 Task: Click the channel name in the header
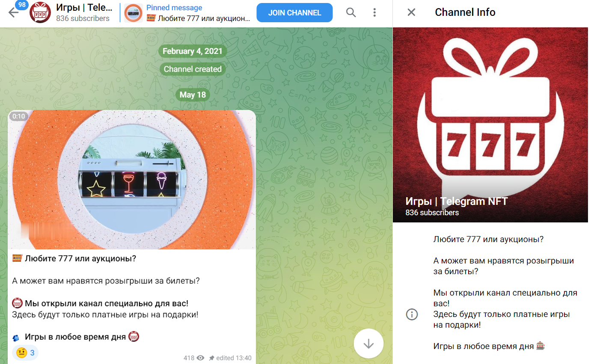[84, 7]
